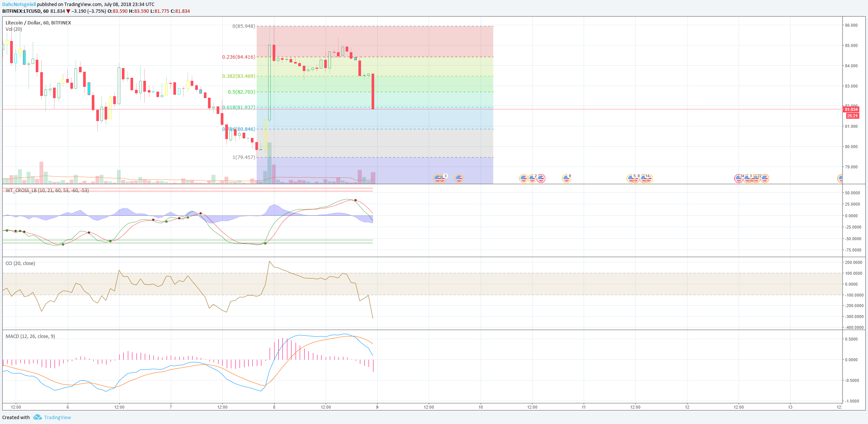Select the Litecoin / Dollar, 60, BITFINEX legend

pyautogui.click(x=38, y=23)
